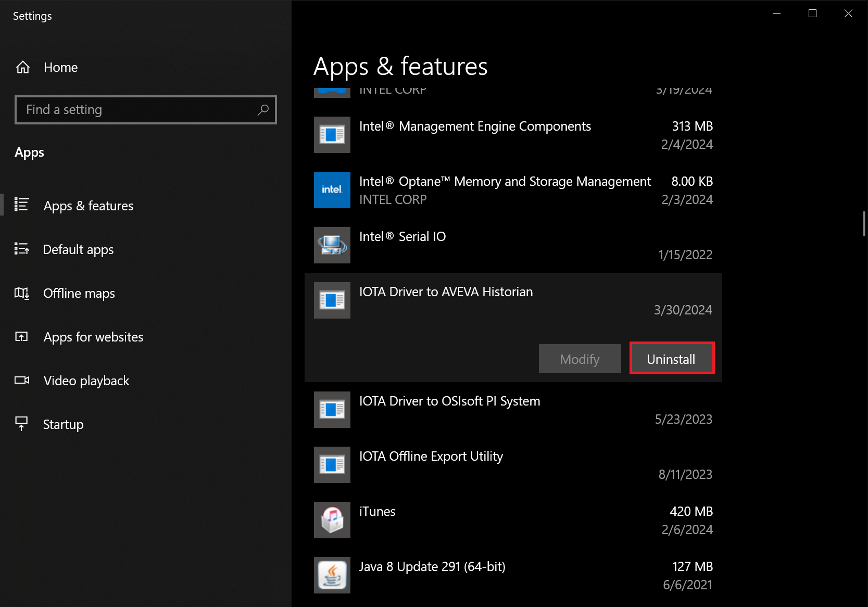
Task: Click the Modify button
Action: pyautogui.click(x=580, y=359)
